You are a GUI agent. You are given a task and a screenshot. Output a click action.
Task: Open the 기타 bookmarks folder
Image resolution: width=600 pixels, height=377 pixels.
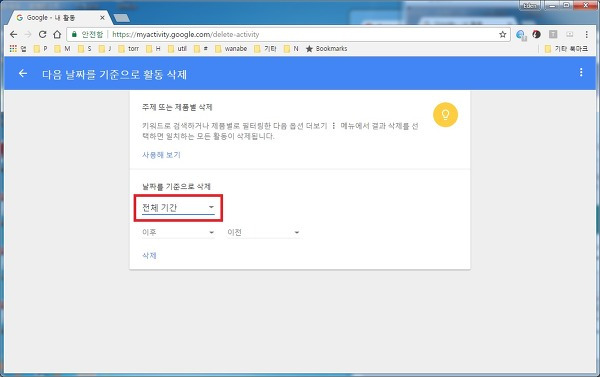(x=266, y=49)
